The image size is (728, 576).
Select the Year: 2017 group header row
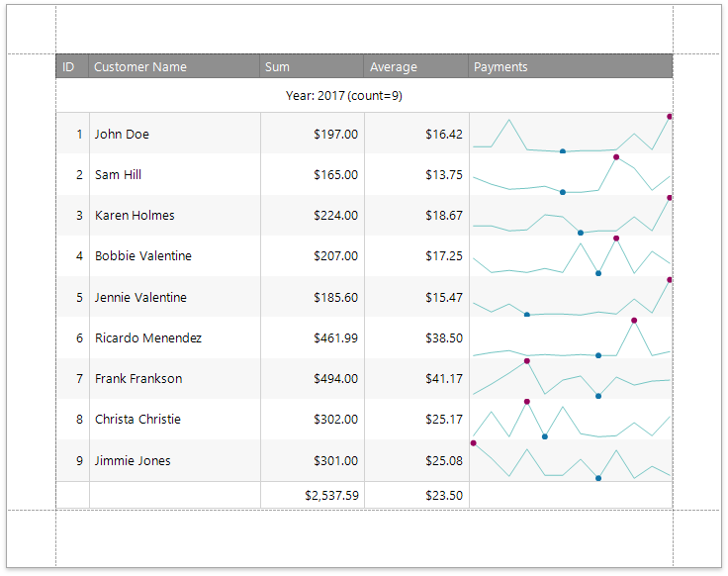click(343, 96)
